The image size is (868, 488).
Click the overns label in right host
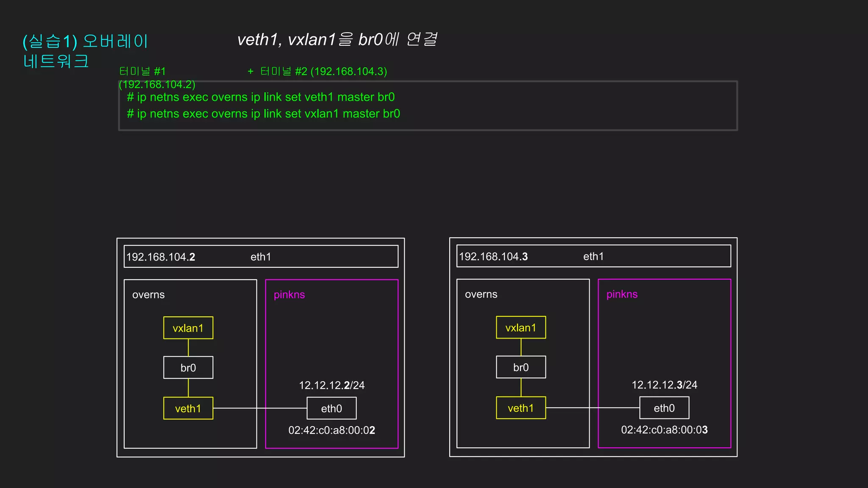click(481, 294)
